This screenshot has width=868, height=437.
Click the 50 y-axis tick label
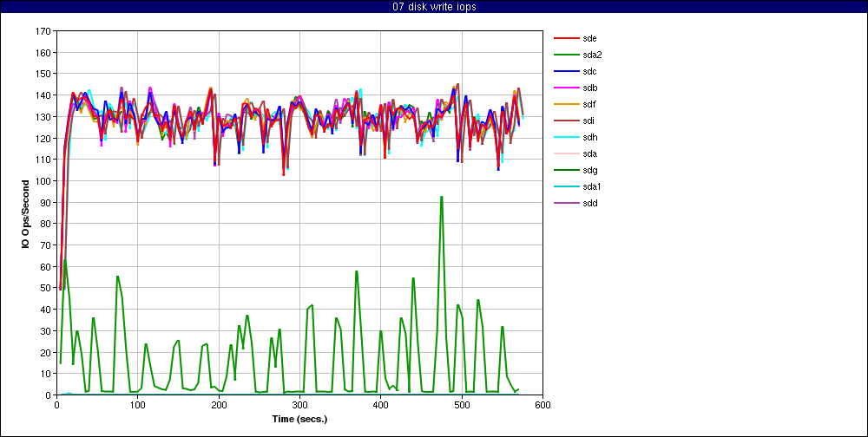(x=45, y=288)
